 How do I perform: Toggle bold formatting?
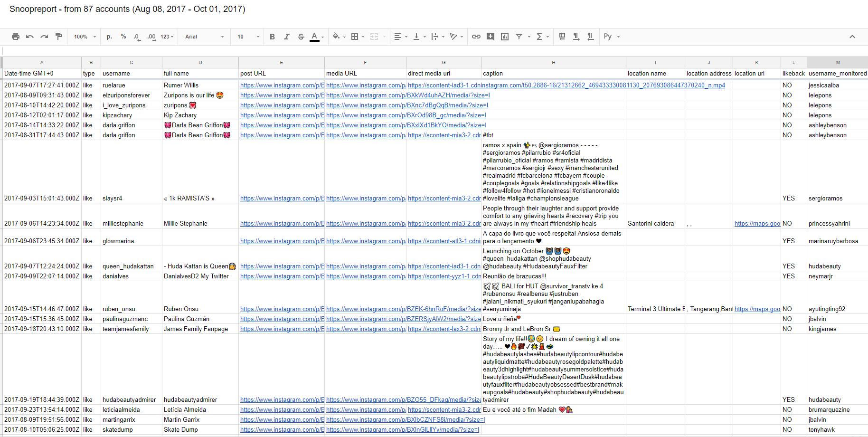(272, 37)
